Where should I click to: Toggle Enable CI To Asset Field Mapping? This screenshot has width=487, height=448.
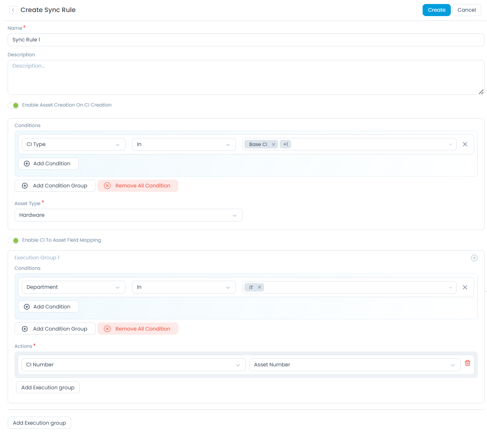[14, 240]
